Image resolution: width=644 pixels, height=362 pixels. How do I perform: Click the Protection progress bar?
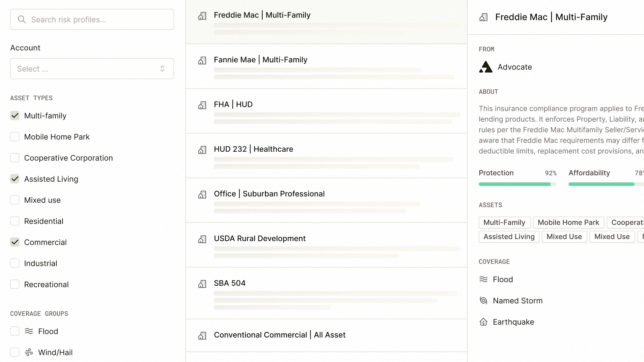point(517,184)
